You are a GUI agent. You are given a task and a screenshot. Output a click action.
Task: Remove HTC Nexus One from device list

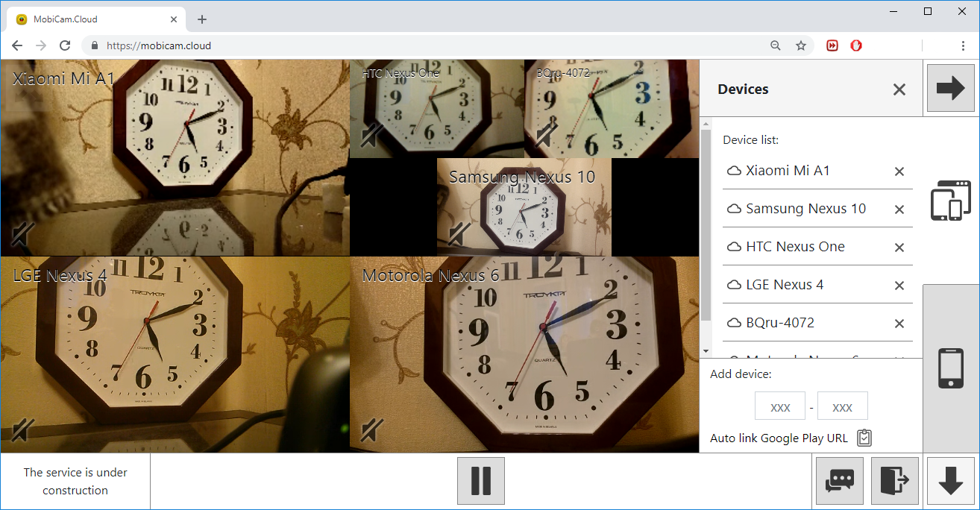899,248
